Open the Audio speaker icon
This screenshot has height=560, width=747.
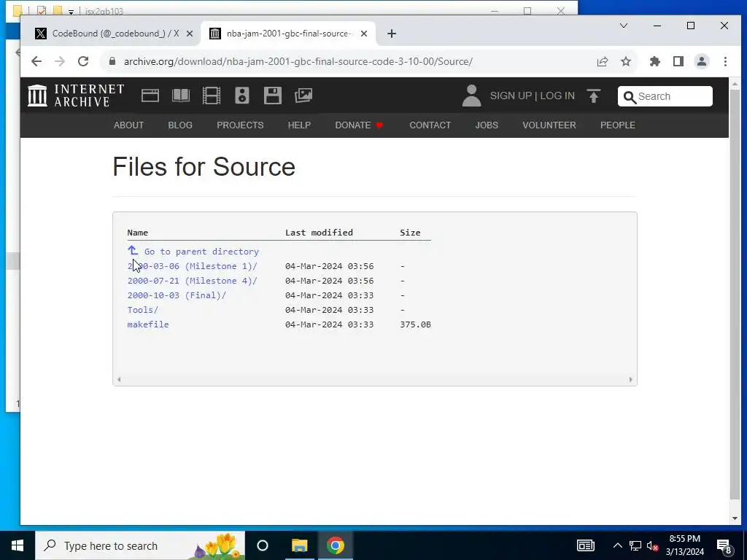coord(242,96)
